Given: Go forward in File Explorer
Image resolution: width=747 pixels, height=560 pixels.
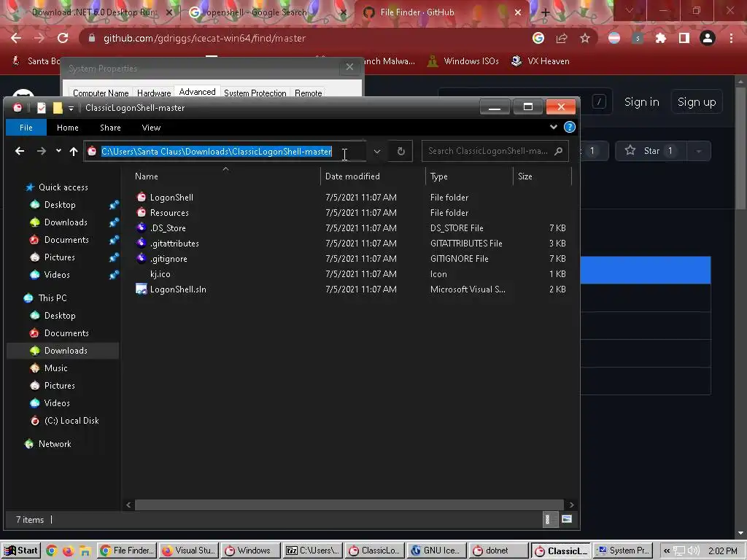Looking at the screenshot, I should point(42,151).
